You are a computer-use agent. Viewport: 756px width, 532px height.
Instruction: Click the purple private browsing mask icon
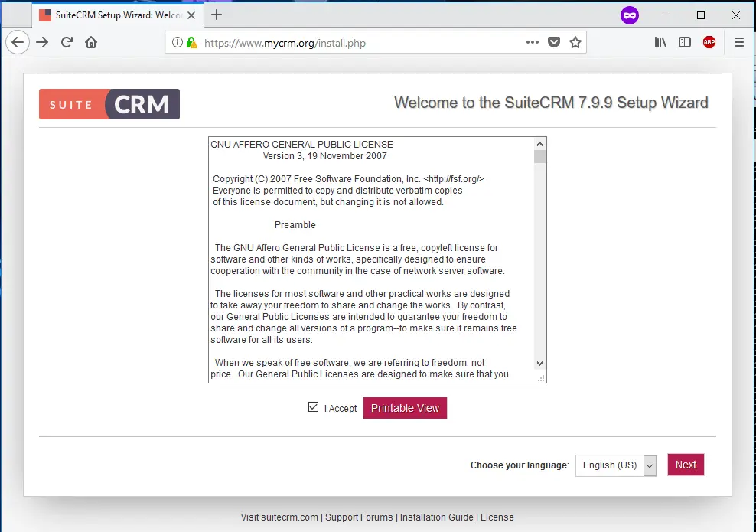tap(630, 15)
